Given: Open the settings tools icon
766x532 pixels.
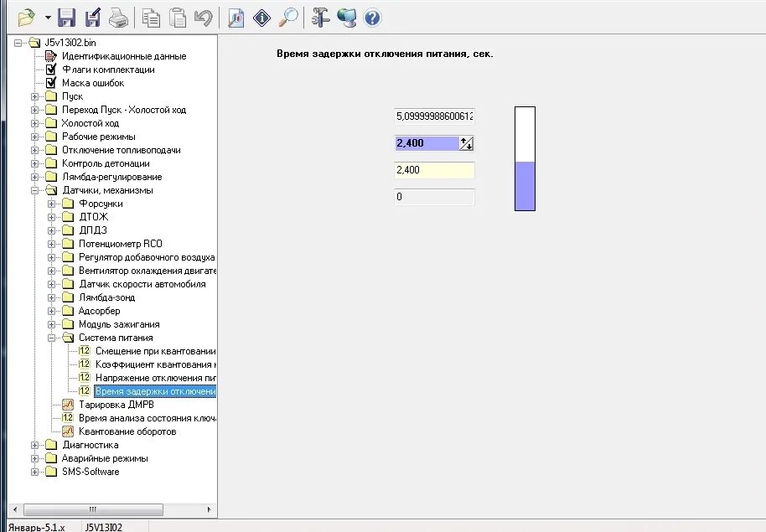Looking at the screenshot, I should click(x=320, y=18).
